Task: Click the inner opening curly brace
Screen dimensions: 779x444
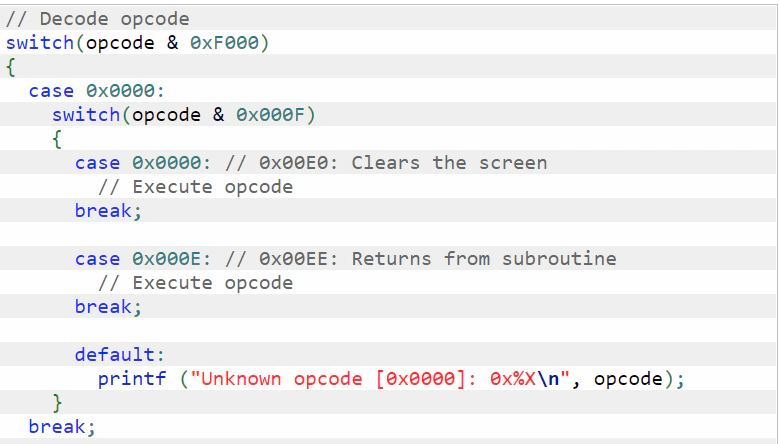Action: pos(57,139)
